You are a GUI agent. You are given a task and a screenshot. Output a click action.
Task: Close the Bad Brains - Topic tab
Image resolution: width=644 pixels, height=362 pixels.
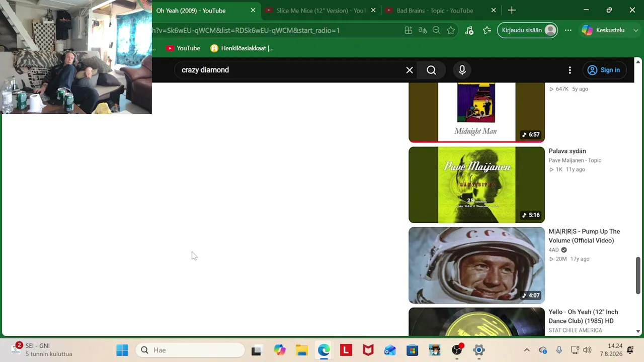tap(494, 10)
